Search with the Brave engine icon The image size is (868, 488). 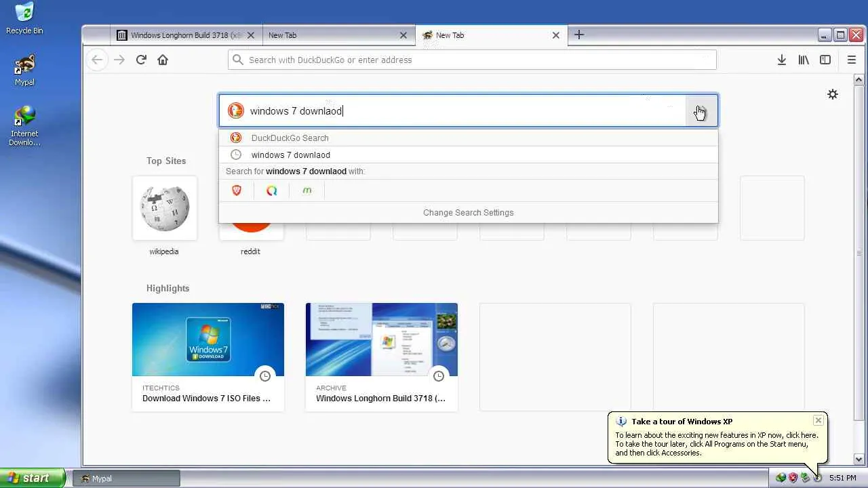click(x=237, y=190)
